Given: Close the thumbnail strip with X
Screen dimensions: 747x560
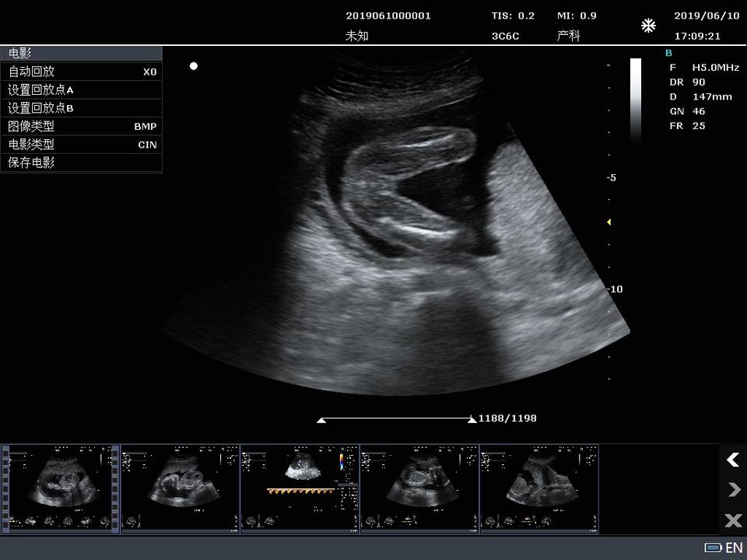Looking at the screenshot, I should 733,520.
